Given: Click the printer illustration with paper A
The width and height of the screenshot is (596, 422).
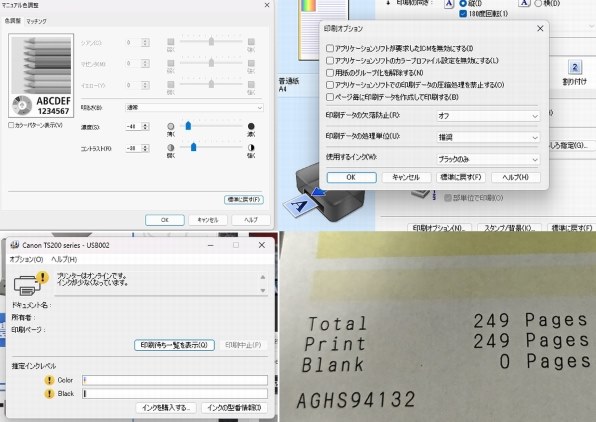Looking at the screenshot, I should (323, 194).
